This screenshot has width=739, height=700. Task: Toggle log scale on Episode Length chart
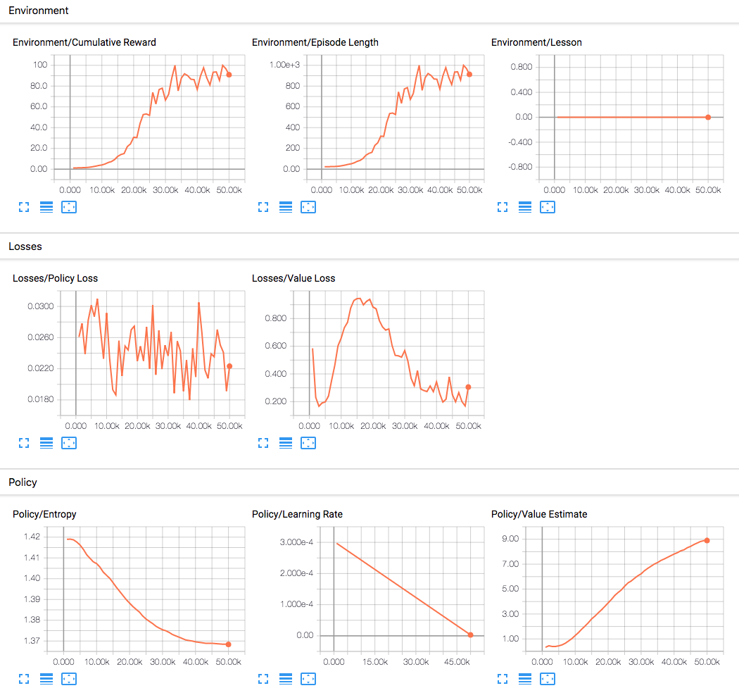tap(286, 207)
